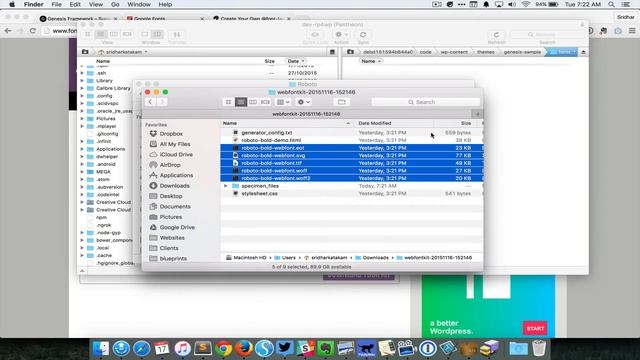The image size is (640, 360).
Task: Sort Finder list by Name column
Action: (286, 123)
